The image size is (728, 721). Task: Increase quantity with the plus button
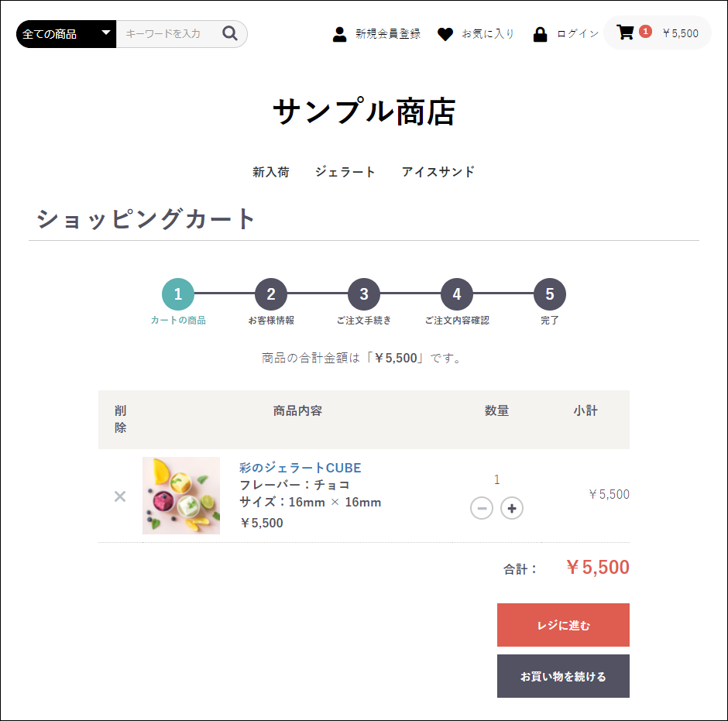point(512,508)
